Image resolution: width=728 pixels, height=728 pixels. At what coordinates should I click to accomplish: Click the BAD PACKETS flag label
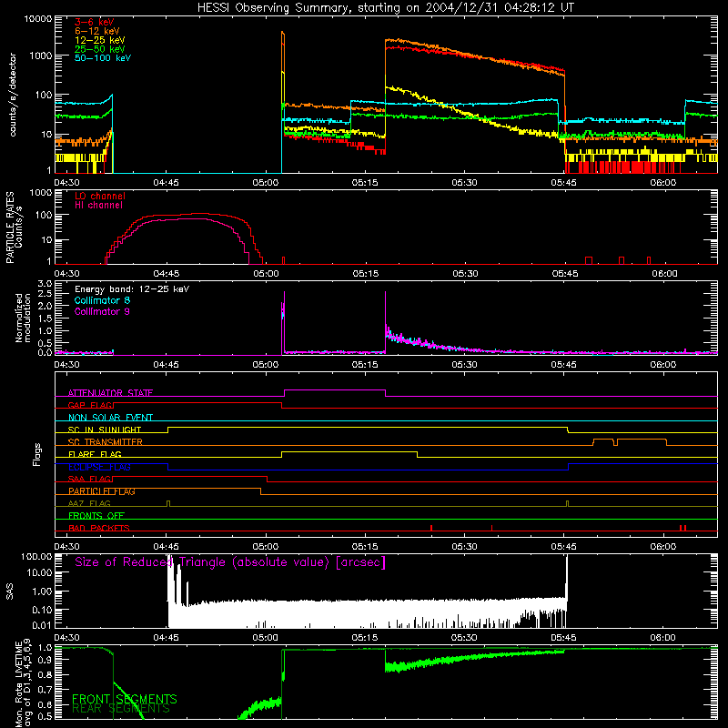[99, 528]
